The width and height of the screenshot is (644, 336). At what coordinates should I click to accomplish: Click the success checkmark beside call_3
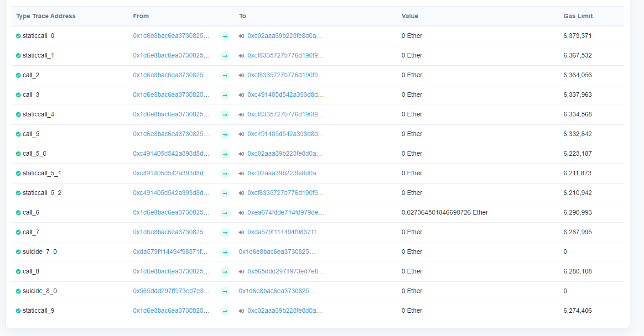click(18, 95)
